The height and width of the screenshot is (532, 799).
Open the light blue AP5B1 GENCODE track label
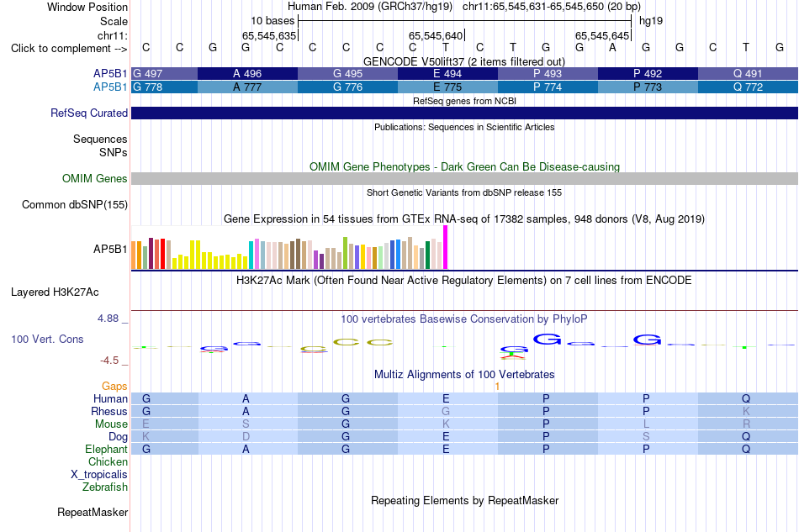[x=110, y=87]
